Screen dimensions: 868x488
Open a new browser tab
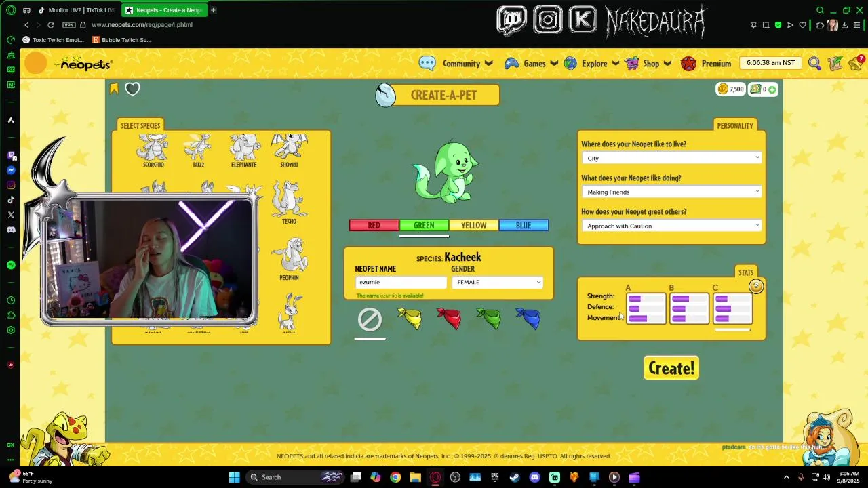213,10
